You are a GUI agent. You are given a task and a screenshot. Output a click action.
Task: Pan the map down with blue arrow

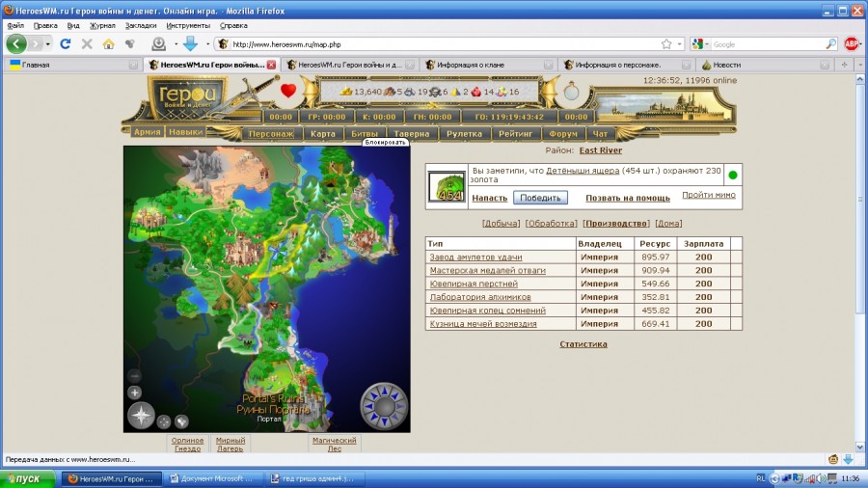point(384,422)
